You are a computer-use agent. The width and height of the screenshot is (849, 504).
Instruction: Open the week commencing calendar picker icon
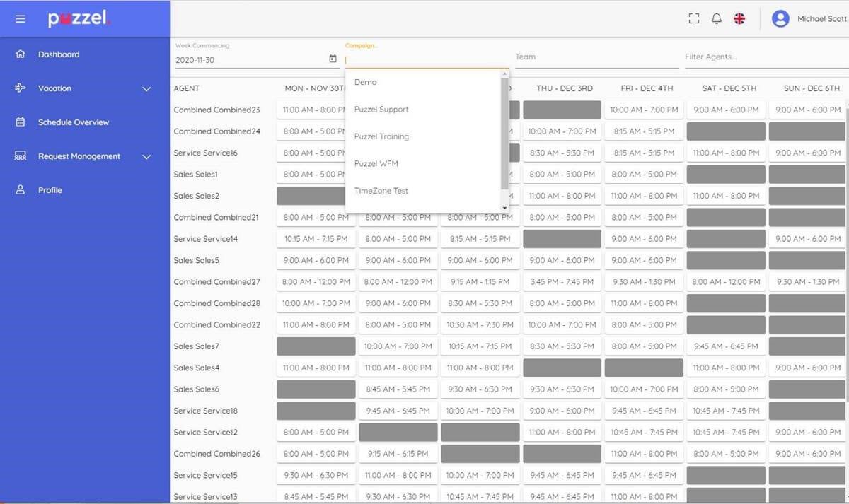point(333,59)
